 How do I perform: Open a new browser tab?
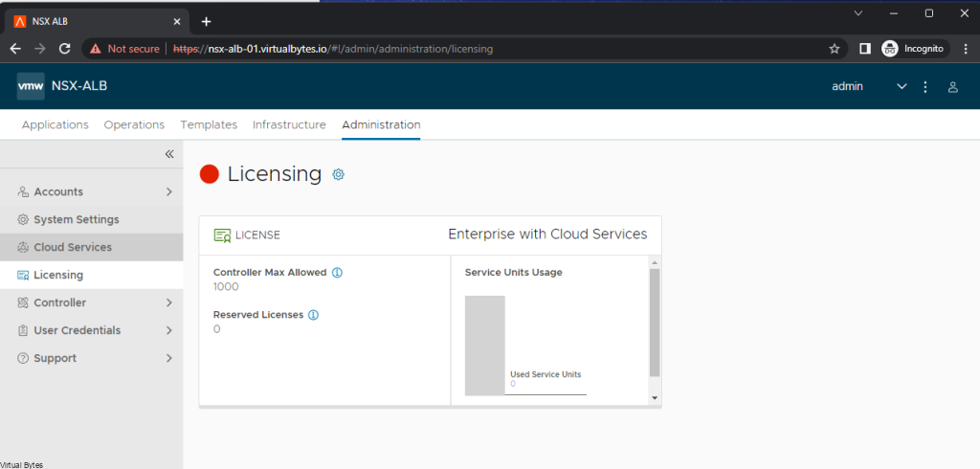tap(207, 22)
